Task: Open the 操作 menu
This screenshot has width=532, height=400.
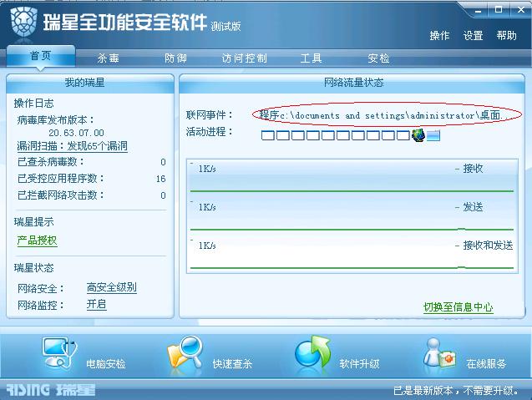Action: pos(439,35)
